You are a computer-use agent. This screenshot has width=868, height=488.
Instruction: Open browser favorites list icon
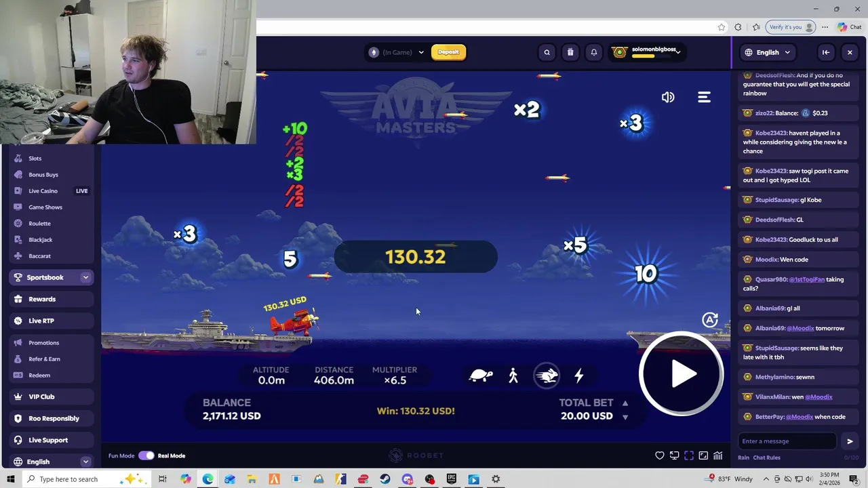tap(756, 27)
